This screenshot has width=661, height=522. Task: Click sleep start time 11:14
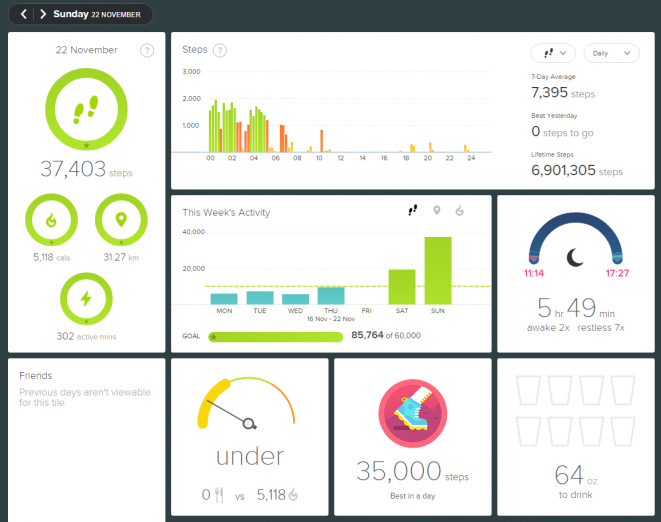tap(534, 273)
